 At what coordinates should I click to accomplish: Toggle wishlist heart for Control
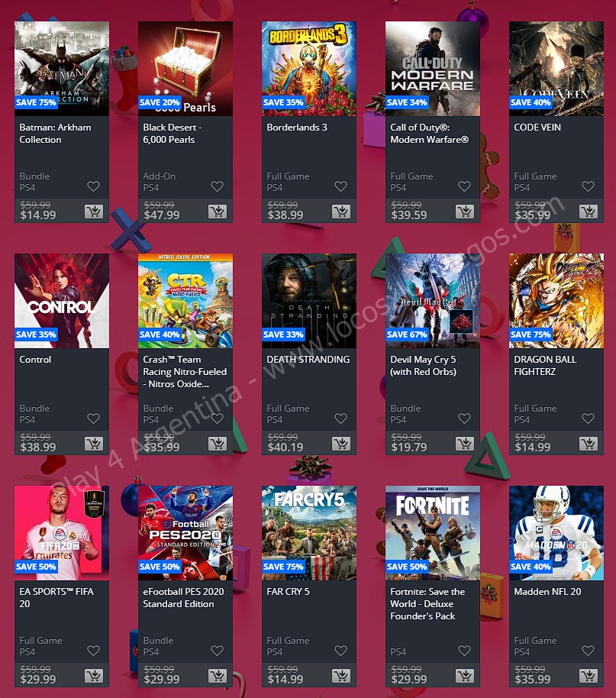click(93, 418)
